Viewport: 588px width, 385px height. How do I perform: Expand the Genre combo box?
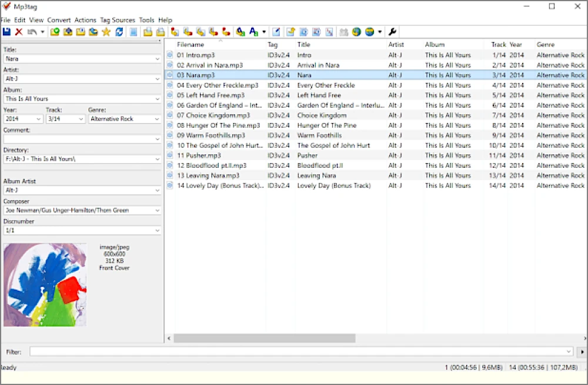pos(157,119)
